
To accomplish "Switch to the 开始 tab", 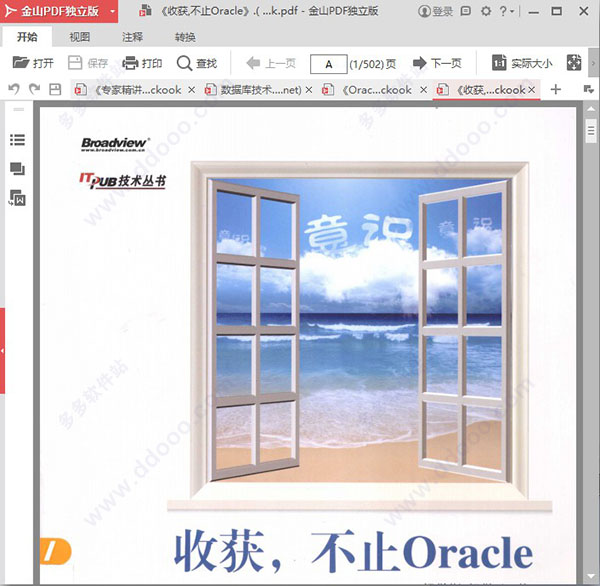I will 27,37.
